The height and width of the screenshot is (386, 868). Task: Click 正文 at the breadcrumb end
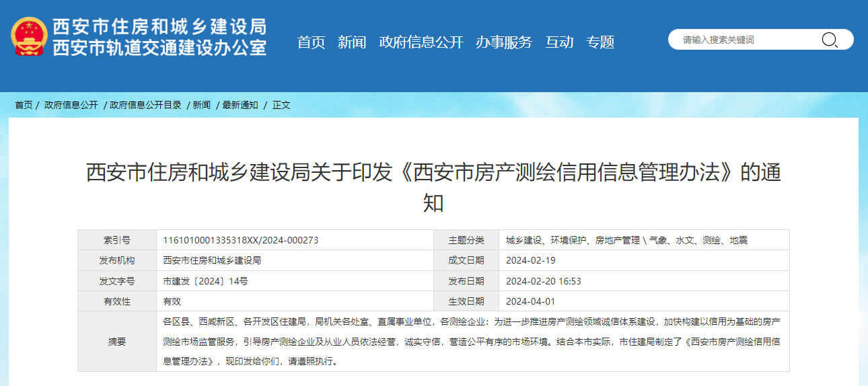tap(281, 105)
